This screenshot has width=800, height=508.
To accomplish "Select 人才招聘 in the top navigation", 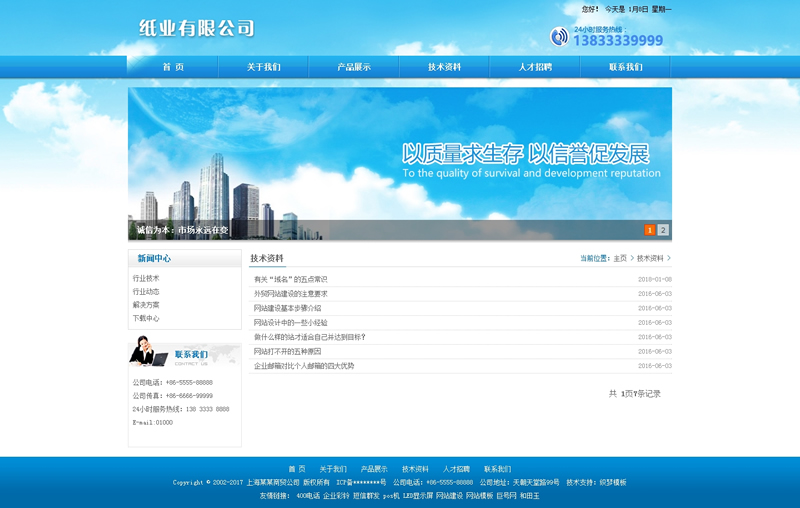I will tap(535, 67).
